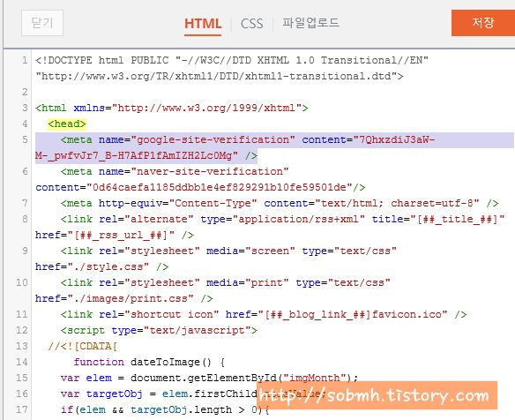Viewport: 515px width, 420px height.
Task: Click the stylesheet media print link line
Action: [226, 282]
